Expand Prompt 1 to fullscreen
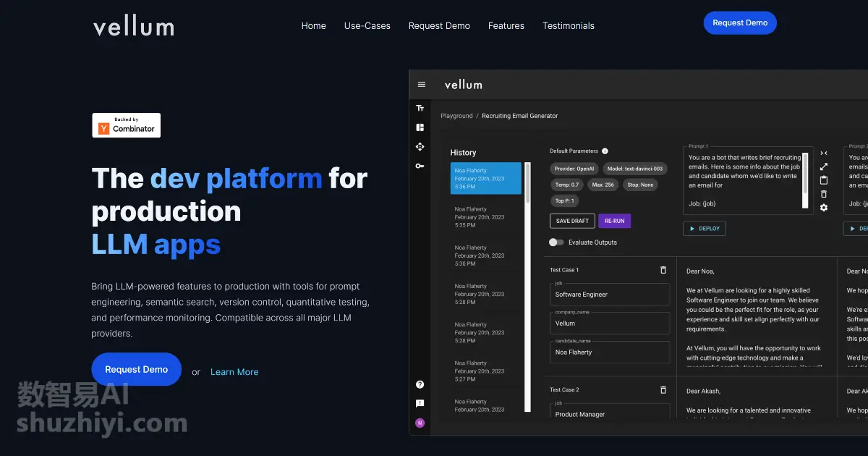This screenshot has height=456, width=868. pos(823,166)
